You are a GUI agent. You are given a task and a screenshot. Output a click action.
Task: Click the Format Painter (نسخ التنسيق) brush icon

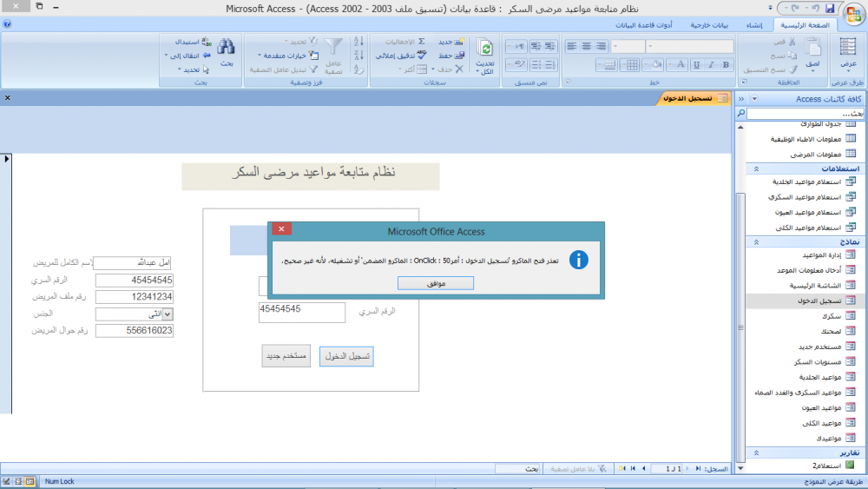pyautogui.click(x=792, y=69)
